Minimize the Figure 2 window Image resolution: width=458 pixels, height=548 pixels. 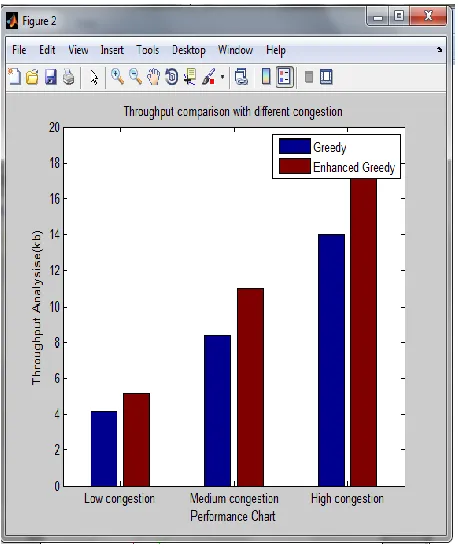[x=378, y=16]
